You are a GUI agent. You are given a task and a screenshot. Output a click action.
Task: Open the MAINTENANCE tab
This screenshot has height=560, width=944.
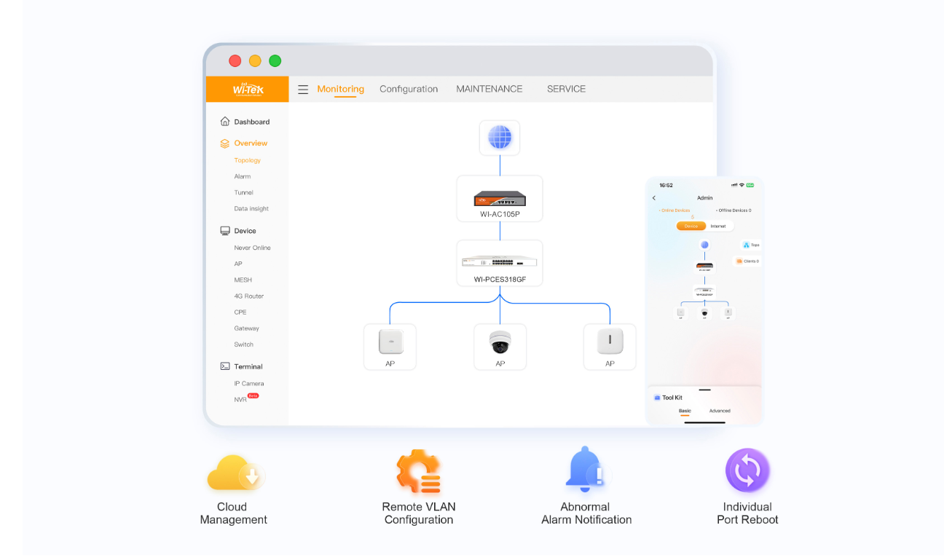(489, 89)
